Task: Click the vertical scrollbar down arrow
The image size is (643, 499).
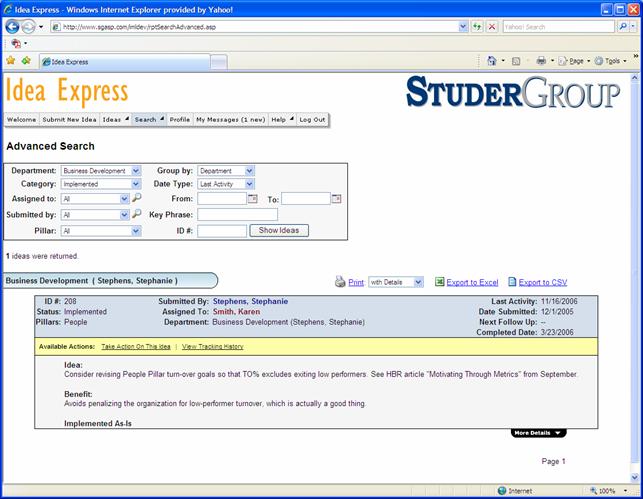Action: point(635,477)
